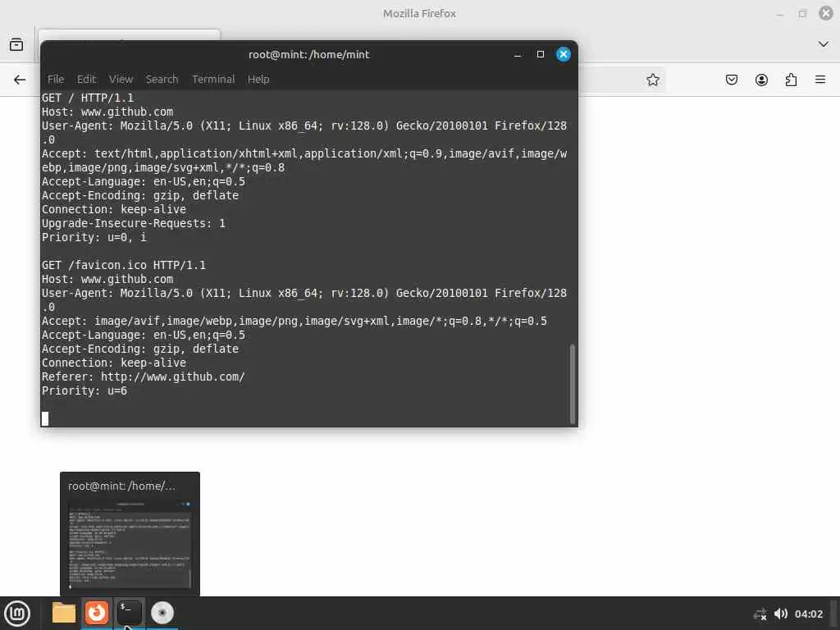Click 'GET /favicon.ico HTTP/1.1' line
The image size is (840, 630).
pyautogui.click(x=124, y=265)
